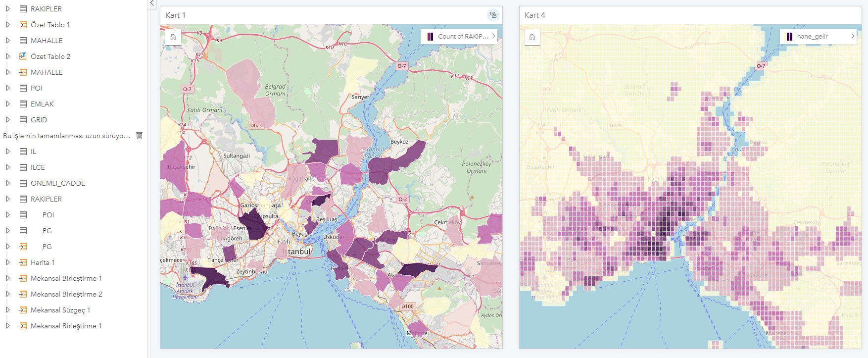
Task: Click the home extent button on Kart 1 map
Action: [x=173, y=37]
